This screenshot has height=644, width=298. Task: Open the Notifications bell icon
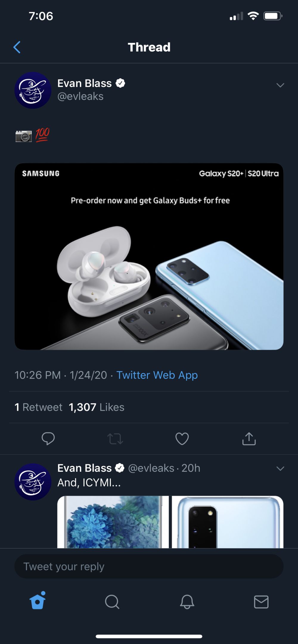tap(187, 602)
